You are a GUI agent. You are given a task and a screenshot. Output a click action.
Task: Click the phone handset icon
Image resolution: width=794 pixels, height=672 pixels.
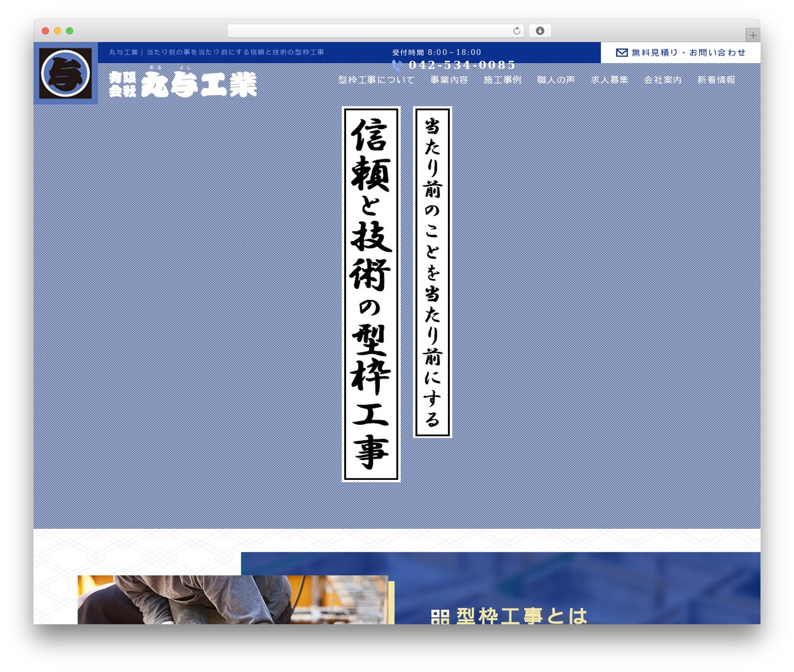398,64
